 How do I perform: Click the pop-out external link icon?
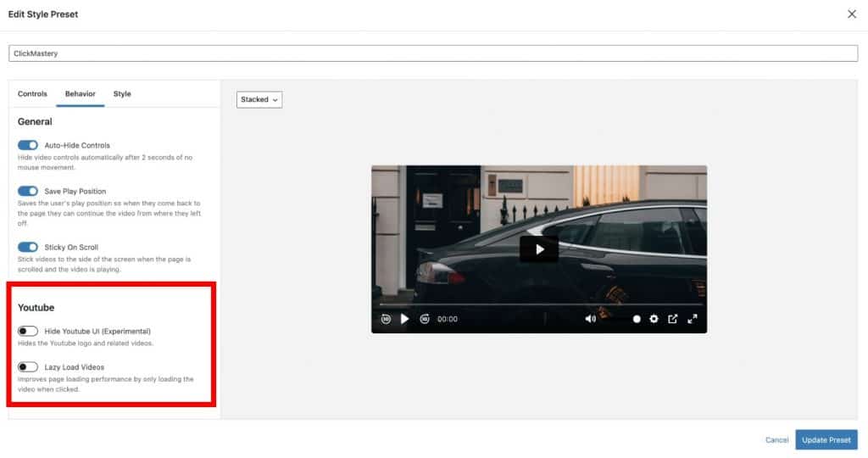click(673, 319)
